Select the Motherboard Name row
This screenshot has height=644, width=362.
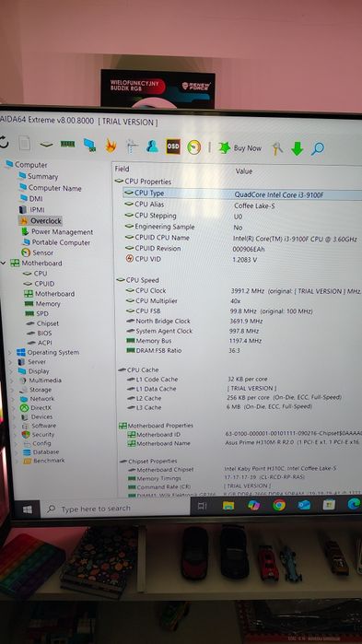point(244,443)
